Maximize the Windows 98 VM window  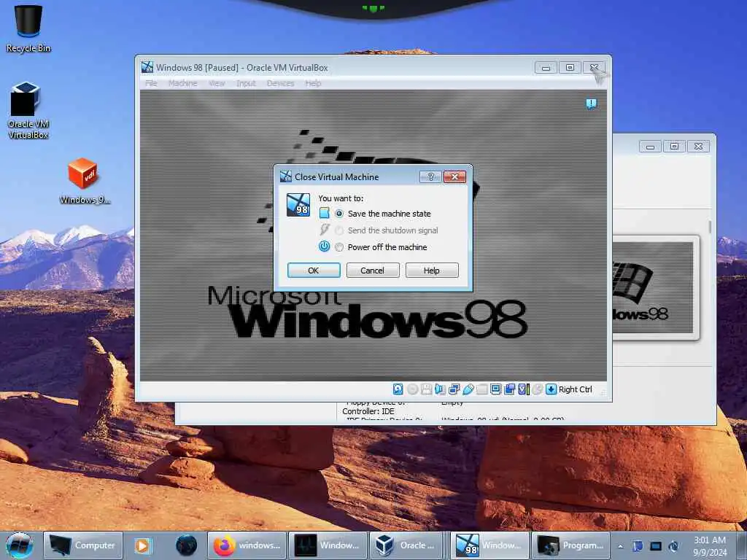pyautogui.click(x=570, y=68)
